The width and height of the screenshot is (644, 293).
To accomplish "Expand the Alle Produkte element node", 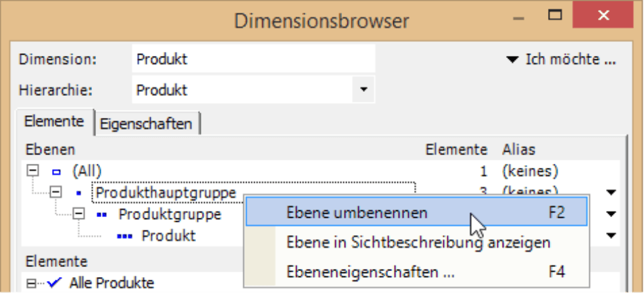I will click(31, 284).
